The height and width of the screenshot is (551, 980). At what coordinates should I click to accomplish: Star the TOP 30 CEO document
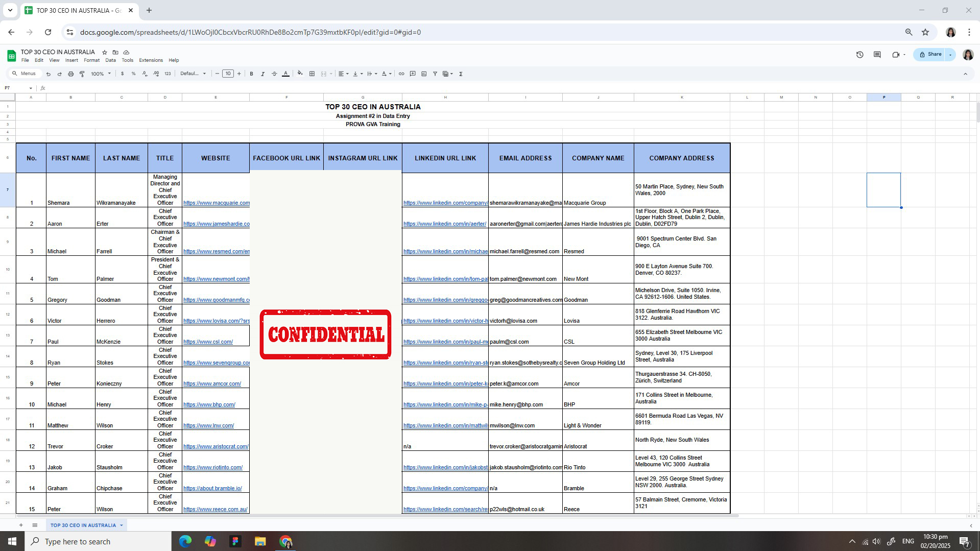(105, 52)
